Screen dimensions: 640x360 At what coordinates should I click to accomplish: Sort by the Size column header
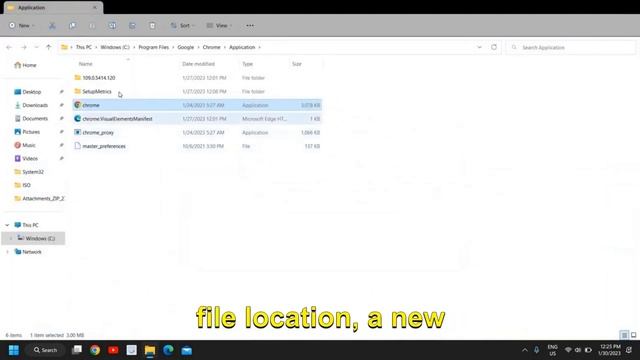[x=297, y=64]
